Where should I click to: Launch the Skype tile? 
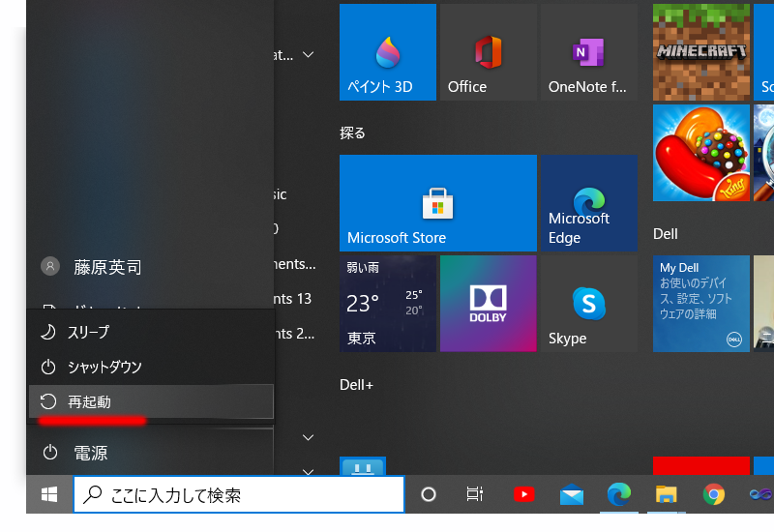pyautogui.click(x=589, y=304)
